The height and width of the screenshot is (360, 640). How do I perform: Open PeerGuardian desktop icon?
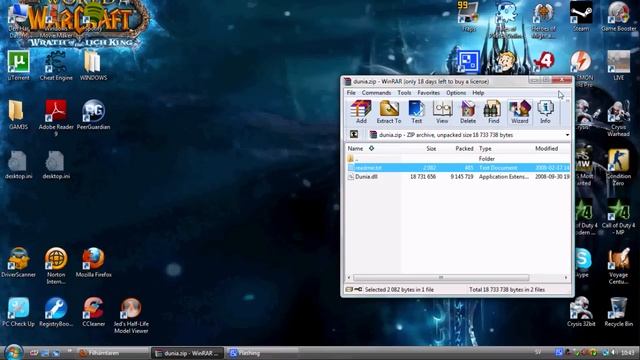(x=93, y=115)
